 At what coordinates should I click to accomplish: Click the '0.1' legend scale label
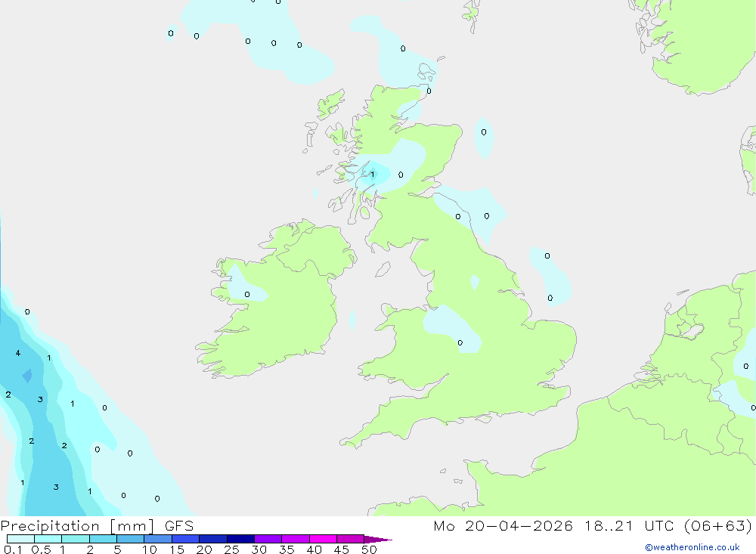[13, 549]
